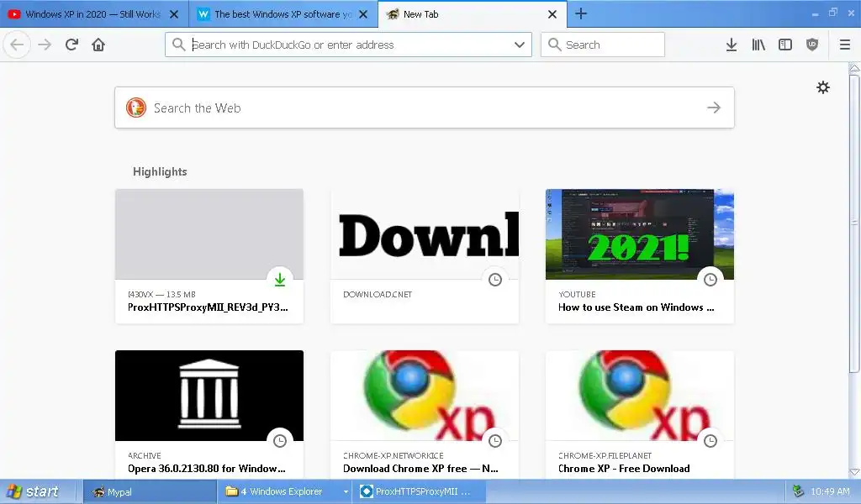Screen dimensions: 861x504
Task: Click history clock icon on Archive card
Action: click(280, 441)
